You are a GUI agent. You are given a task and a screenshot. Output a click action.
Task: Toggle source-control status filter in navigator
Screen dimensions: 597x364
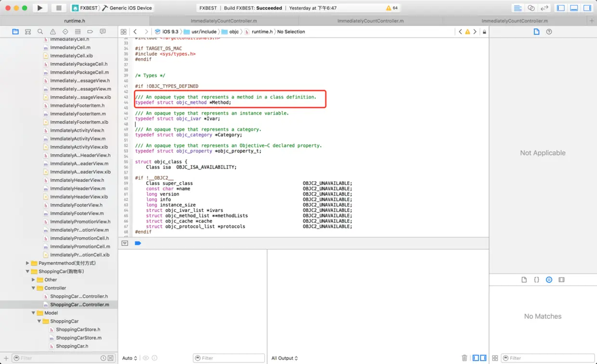[111, 358]
